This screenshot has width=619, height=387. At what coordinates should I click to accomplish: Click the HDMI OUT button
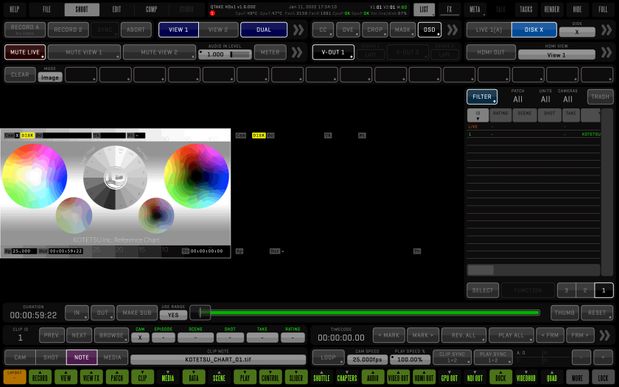click(x=491, y=52)
